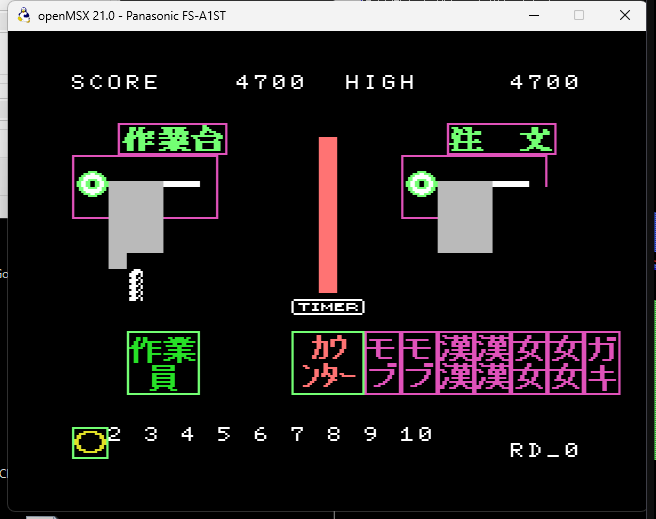Maximize the openMSX window
The image size is (656, 519).
579,15
